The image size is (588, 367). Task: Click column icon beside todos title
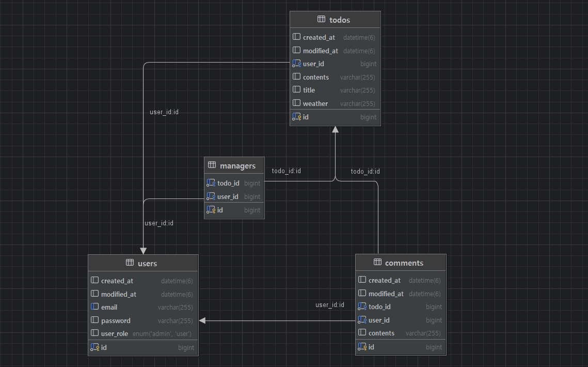pyautogui.click(x=297, y=90)
